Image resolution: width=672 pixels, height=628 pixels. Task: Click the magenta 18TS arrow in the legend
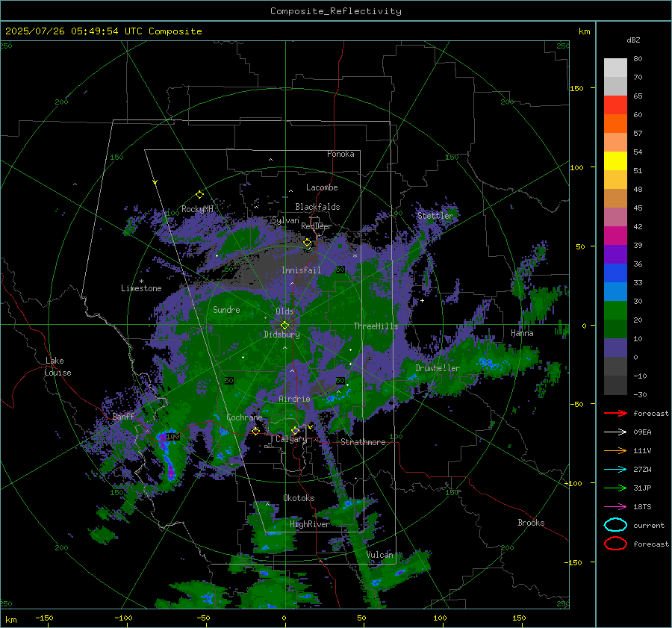click(x=615, y=507)
